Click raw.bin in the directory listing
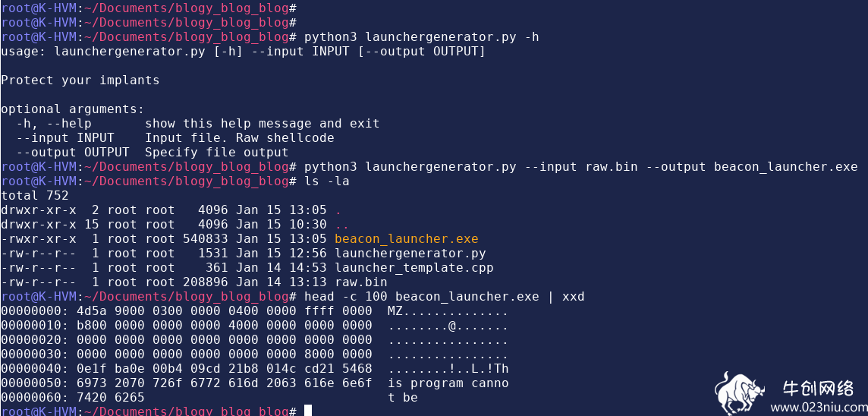This screenshot has width=868, height=416. (361, 282)
